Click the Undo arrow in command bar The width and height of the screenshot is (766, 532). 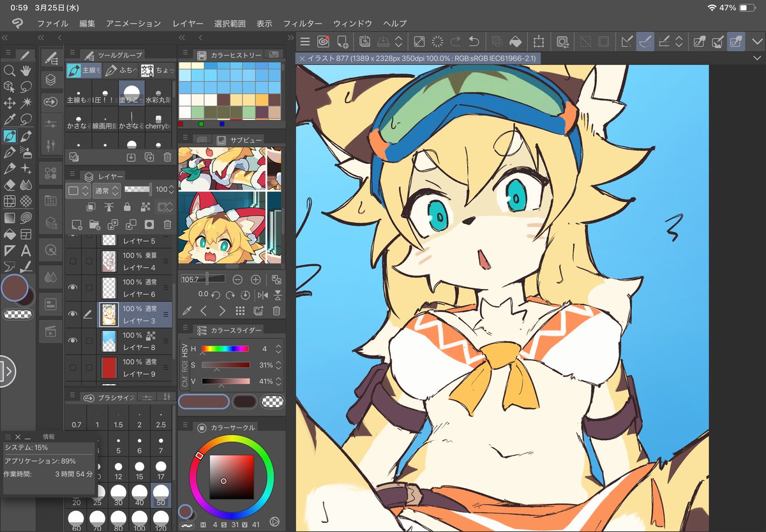point(474,42)
